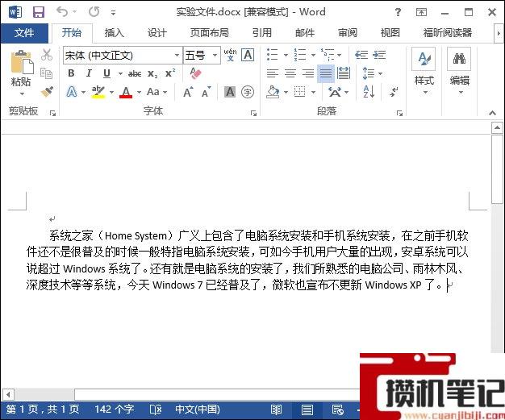Expand the Paragraph dialog launcher
The width and height of the screenshot is (505, 420).
(x=399, y=114)
